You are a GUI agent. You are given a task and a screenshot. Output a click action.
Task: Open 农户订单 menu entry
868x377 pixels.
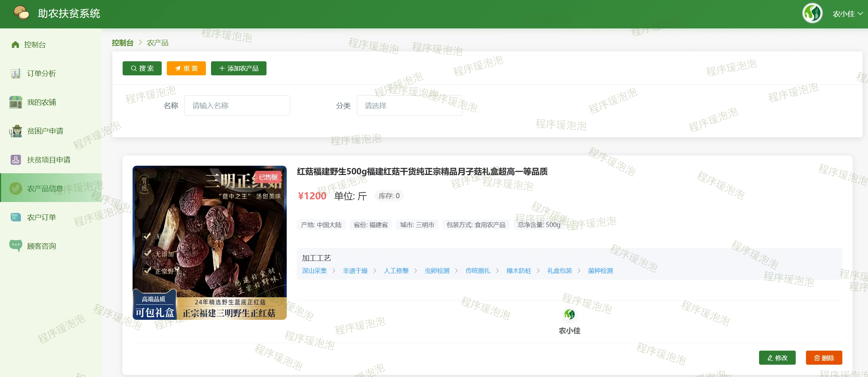(41, 217)
